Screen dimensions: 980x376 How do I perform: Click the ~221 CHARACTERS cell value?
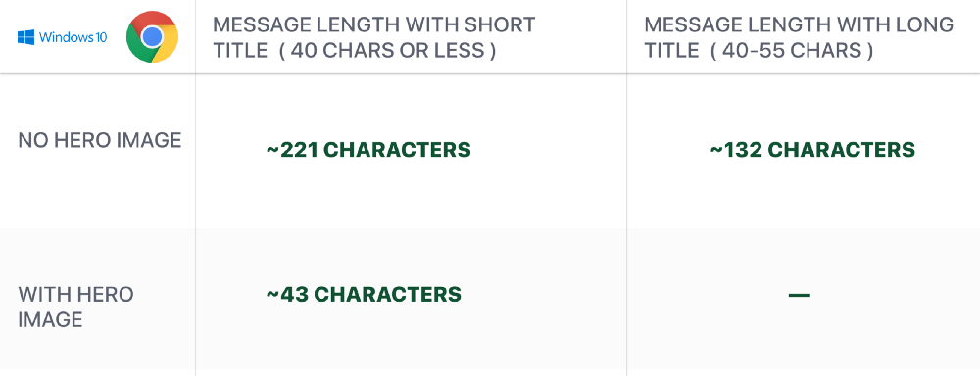368,150
